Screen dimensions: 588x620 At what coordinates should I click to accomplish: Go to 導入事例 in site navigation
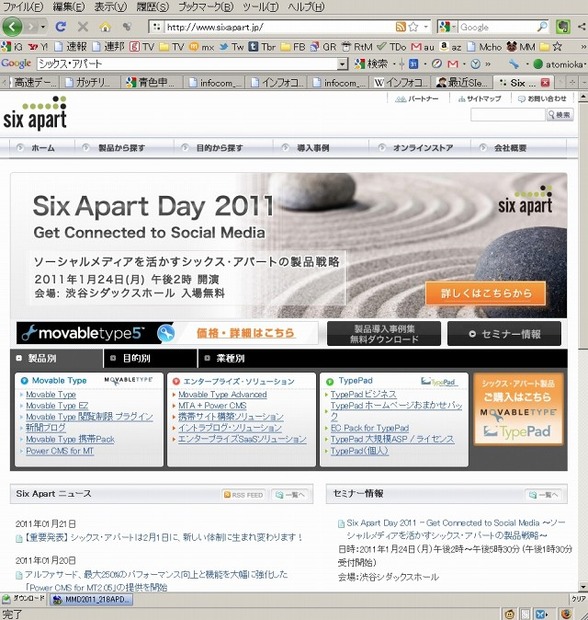click(x=313, y=148)
